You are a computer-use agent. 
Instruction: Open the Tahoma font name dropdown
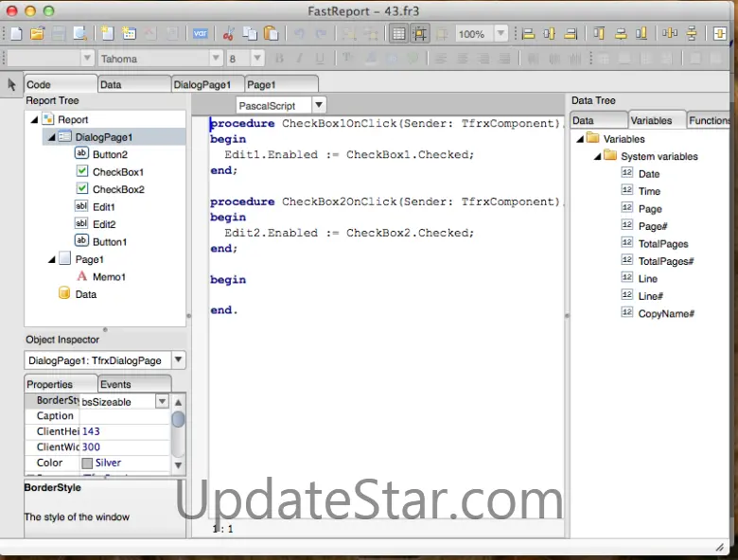[216, 59]
